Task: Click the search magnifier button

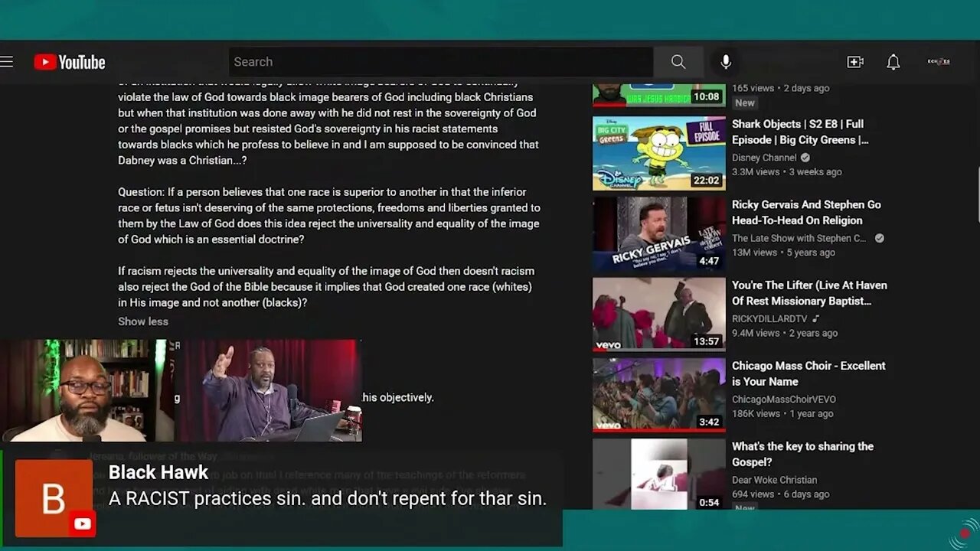Action: 678,62
